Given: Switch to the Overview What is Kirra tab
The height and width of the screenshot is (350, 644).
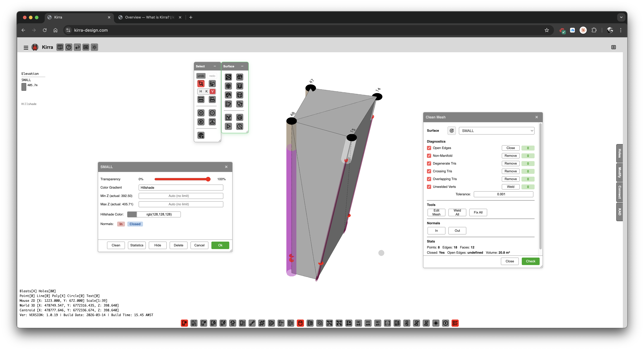Looking at the screenshot, I should tap(150, 17).
